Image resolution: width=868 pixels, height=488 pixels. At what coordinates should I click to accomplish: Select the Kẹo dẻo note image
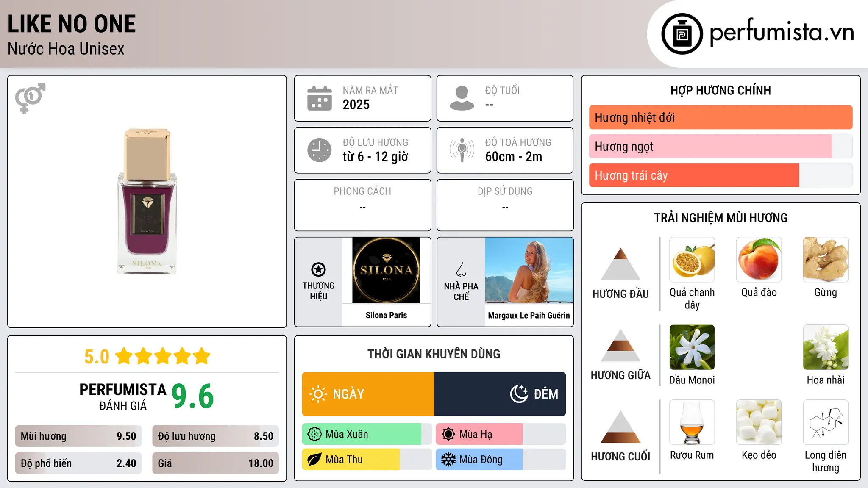click(x=759, y=422)
